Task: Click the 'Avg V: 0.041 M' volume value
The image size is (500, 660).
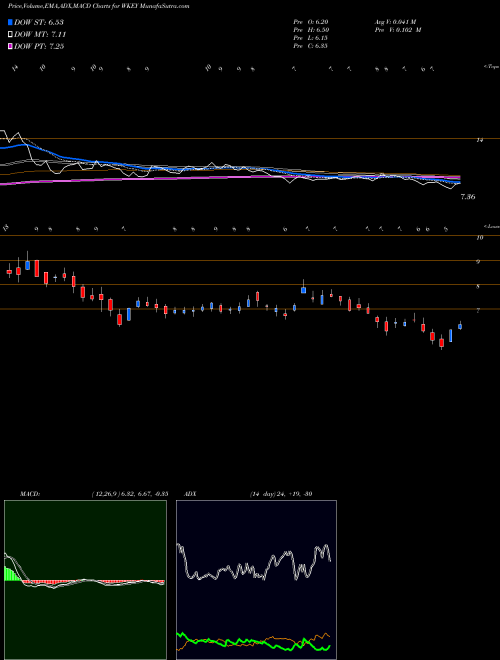Action: point(395,22)
